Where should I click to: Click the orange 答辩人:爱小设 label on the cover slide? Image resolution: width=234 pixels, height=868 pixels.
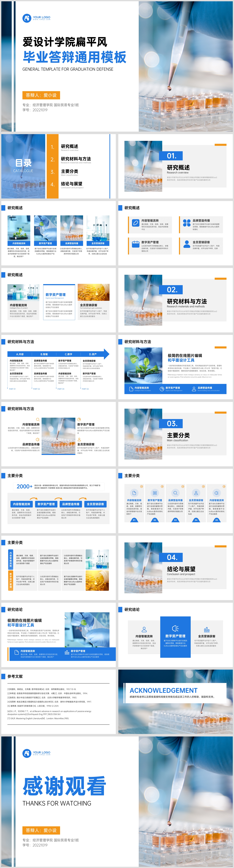click(41, 95)
